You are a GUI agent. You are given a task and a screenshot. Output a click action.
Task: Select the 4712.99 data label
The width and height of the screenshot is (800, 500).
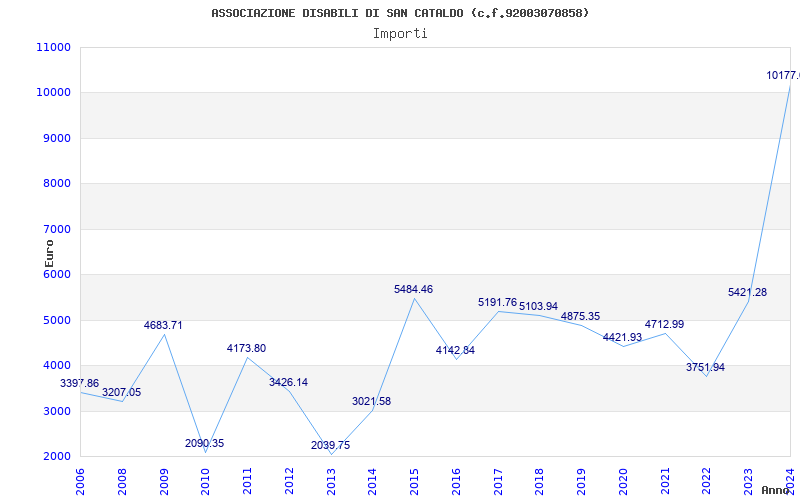pyautogui.click(x=664, y=324)
